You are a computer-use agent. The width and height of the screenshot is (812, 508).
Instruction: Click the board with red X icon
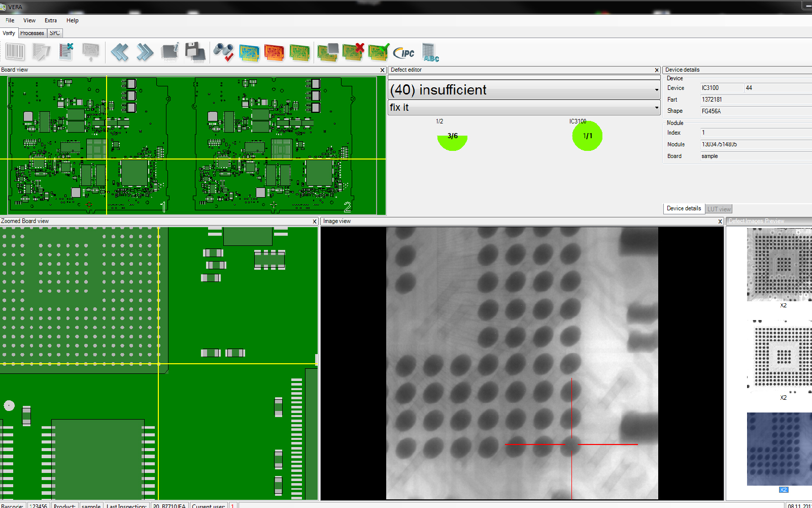point(353,52)
